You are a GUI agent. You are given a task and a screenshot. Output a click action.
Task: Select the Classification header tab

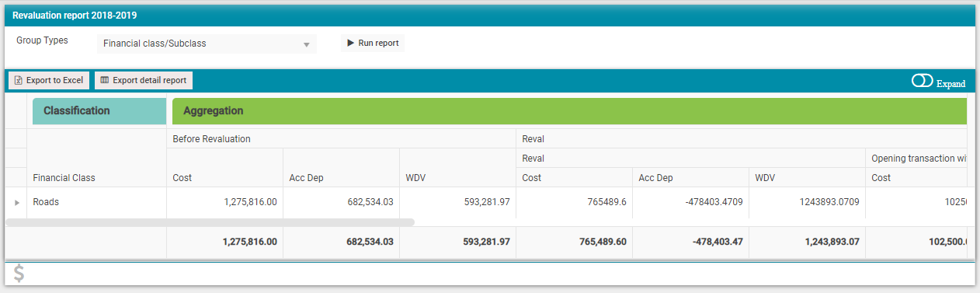(99, 111)
